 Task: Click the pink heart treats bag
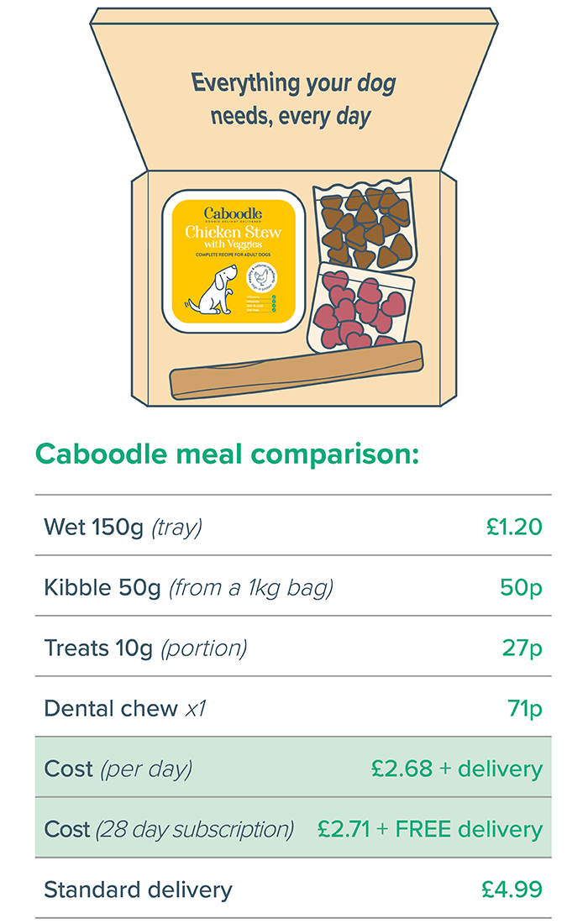(x=360, y=308)
